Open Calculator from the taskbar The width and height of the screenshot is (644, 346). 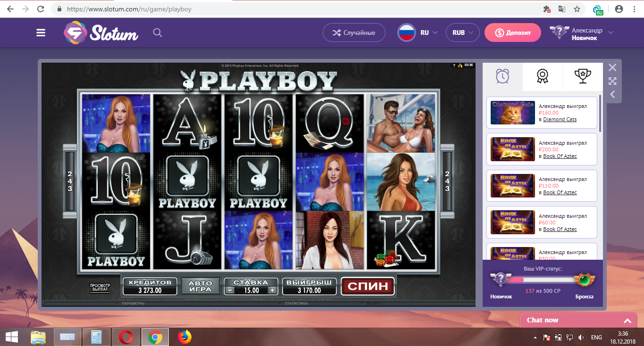(x=97, y=337)
